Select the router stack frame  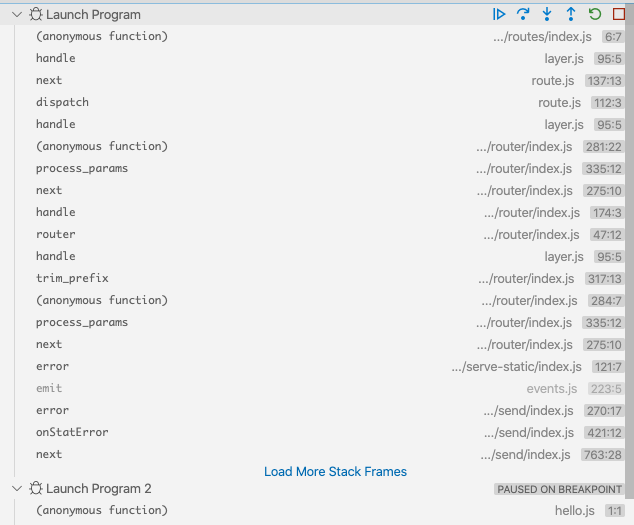tap(55, 234)
